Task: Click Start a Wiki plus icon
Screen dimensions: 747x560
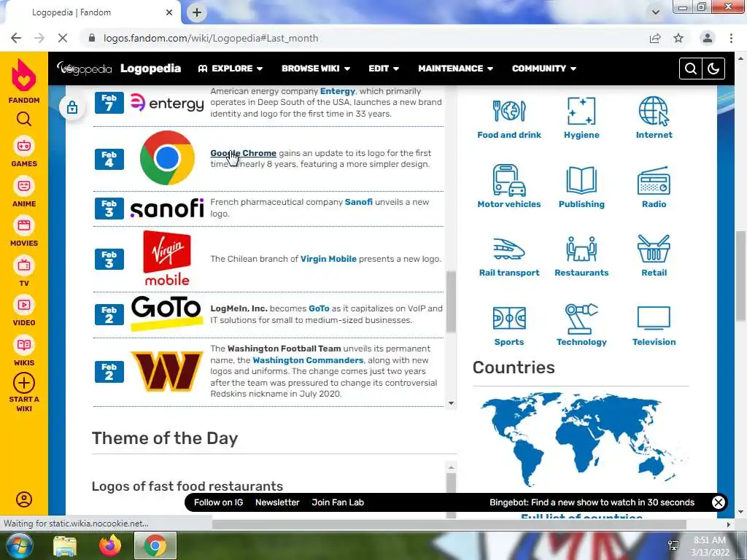Action: [24, 383]
